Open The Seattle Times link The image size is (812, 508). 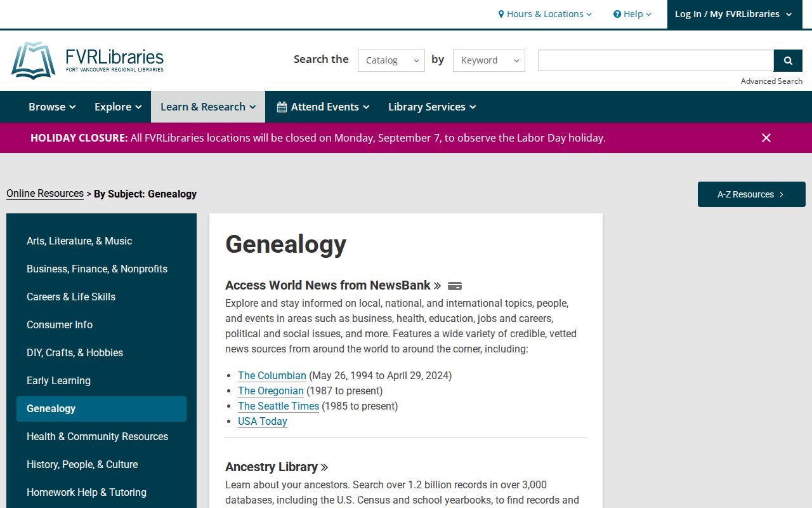(x=278, y=406)
